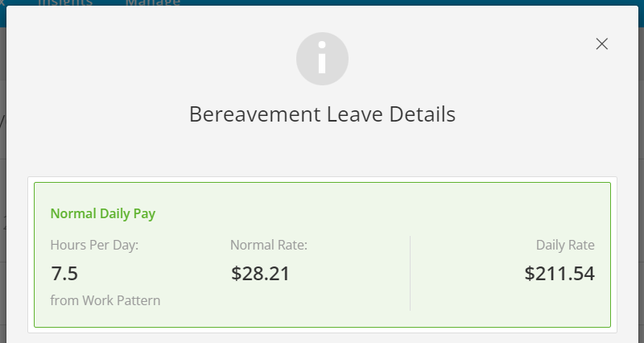The image size is (644, 343).
Task: Click the white card border around green panel
Action: click(322, 180)
